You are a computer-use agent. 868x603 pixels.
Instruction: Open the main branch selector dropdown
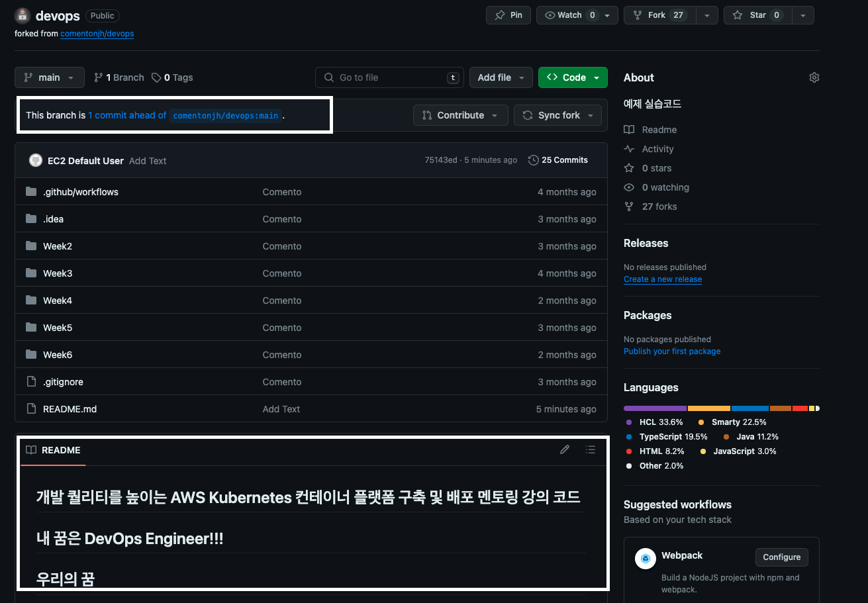(50, 77)
